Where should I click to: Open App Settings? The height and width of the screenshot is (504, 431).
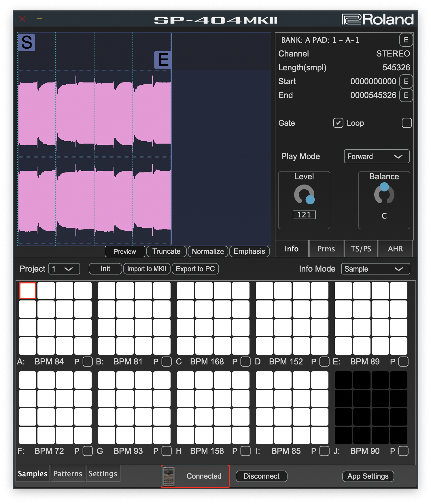coord(368,476)
